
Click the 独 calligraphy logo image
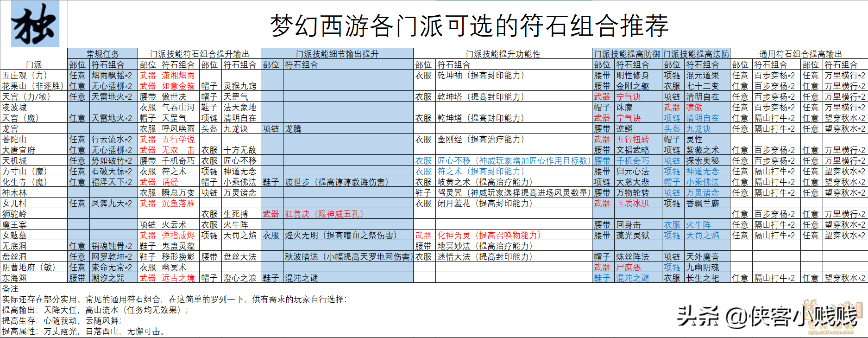click(x=35, y=24)
